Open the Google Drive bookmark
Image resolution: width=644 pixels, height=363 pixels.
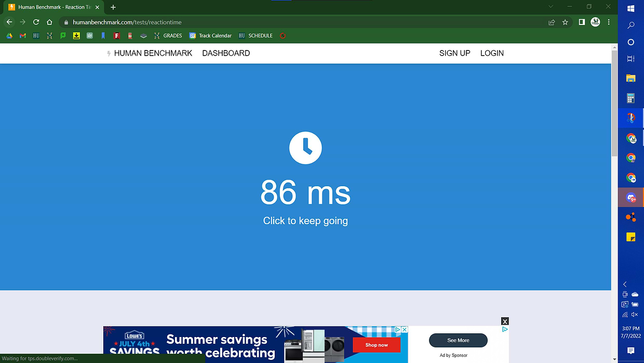coord(9,36)
